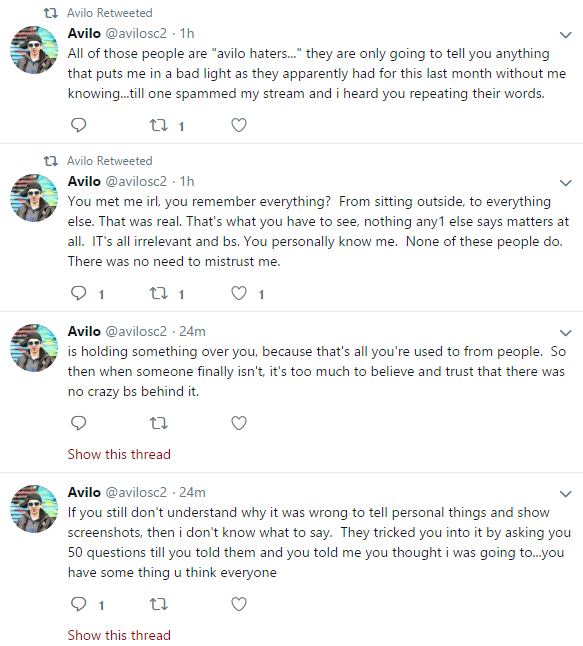Expand the chevron menu on the "You met me irl" tweet

[566, 183]
